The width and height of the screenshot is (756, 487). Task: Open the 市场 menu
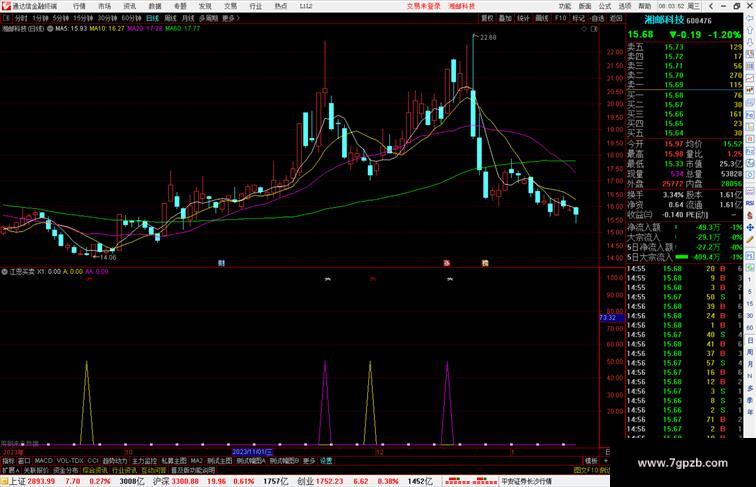104,6
